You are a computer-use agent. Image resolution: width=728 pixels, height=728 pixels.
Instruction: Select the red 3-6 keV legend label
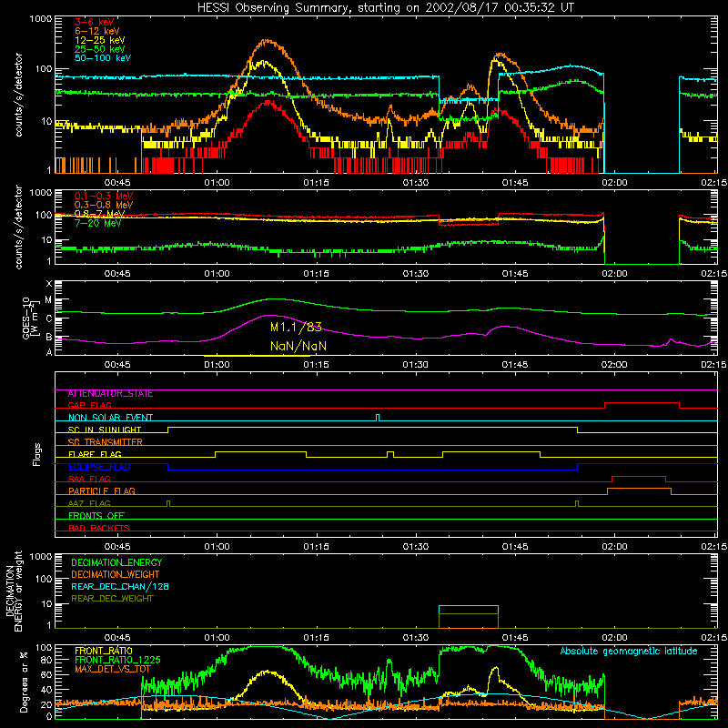[95, 22]
